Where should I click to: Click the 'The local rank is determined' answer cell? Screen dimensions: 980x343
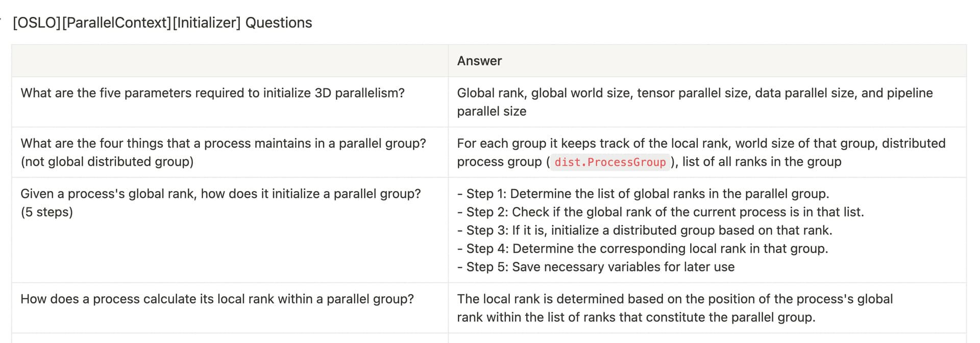point(707,308)
